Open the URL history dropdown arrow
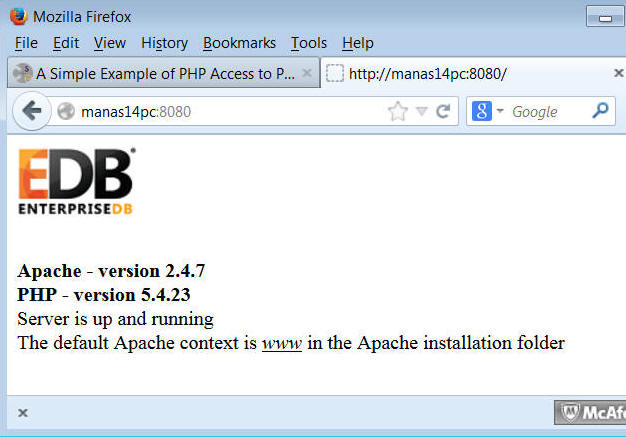Screen dimensions: 626x437 [x=422, y=111]
